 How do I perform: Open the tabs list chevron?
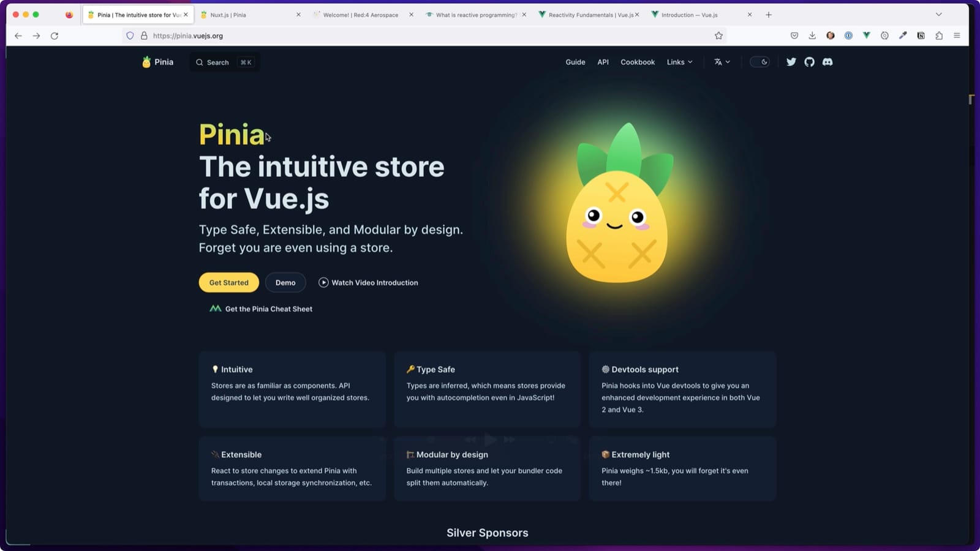pos(939,14)
